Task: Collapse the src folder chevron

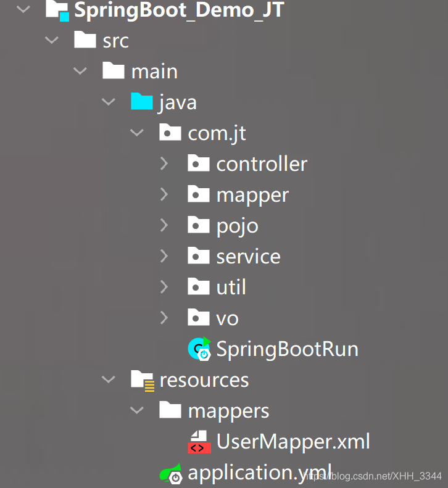Action: (x=52, y=40)
